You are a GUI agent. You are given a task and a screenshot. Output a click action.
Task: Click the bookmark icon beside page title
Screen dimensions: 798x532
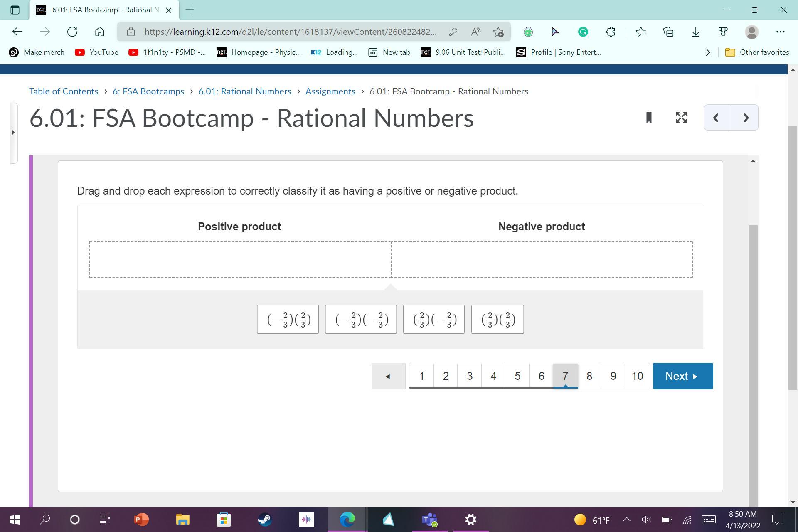click(649, 118)
